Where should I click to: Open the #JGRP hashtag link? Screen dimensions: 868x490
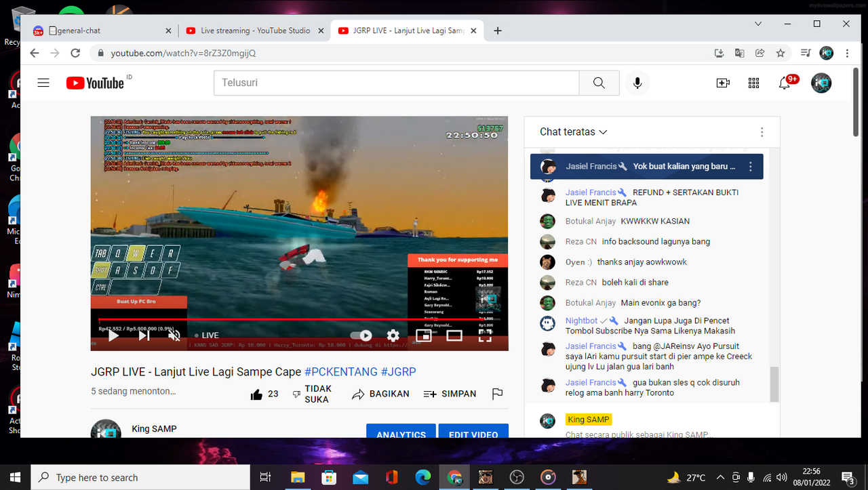click(x=399, y=371)
